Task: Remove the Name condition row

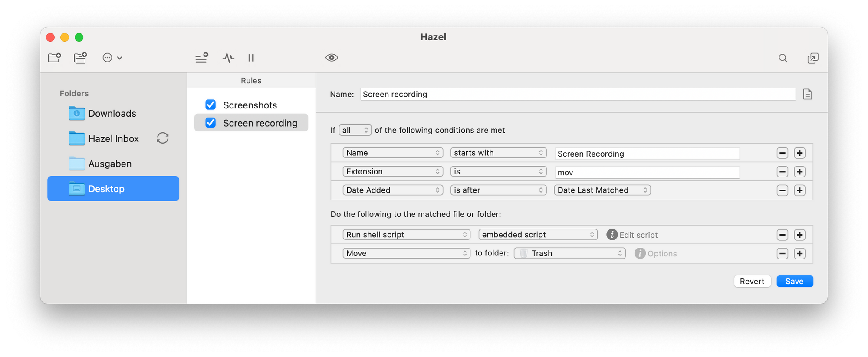Action: tap(782, 153)
